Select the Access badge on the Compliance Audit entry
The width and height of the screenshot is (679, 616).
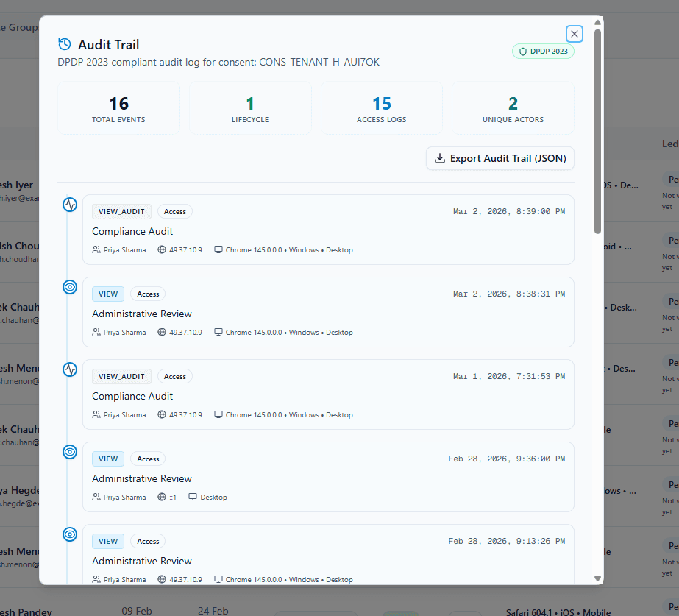(x=174, y=211)
